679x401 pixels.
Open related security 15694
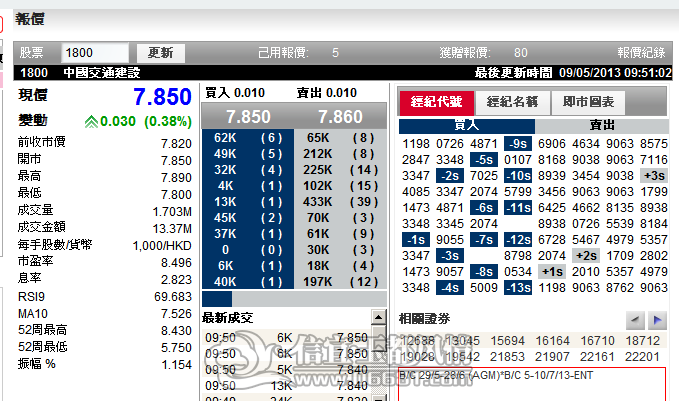coord(508,341)
